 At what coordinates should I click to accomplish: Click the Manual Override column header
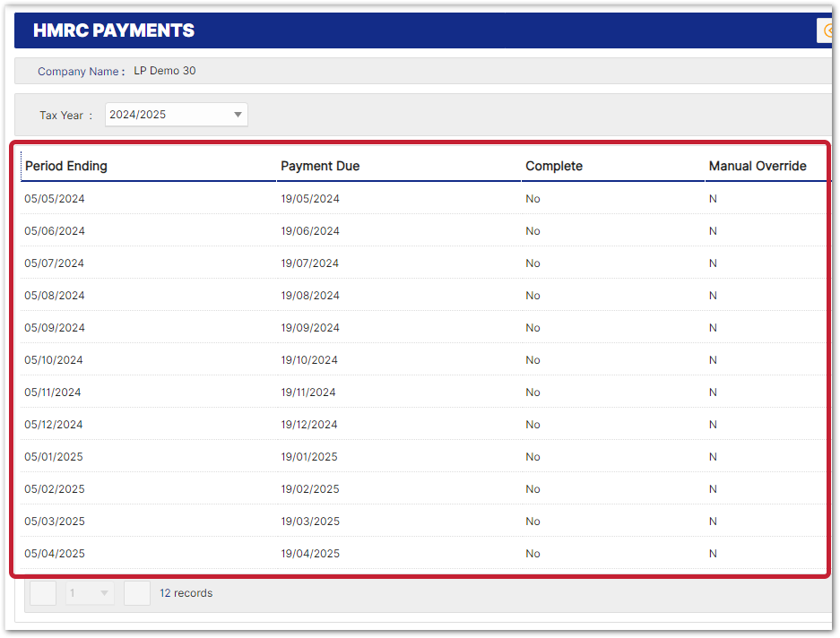(x=758, y=166)
